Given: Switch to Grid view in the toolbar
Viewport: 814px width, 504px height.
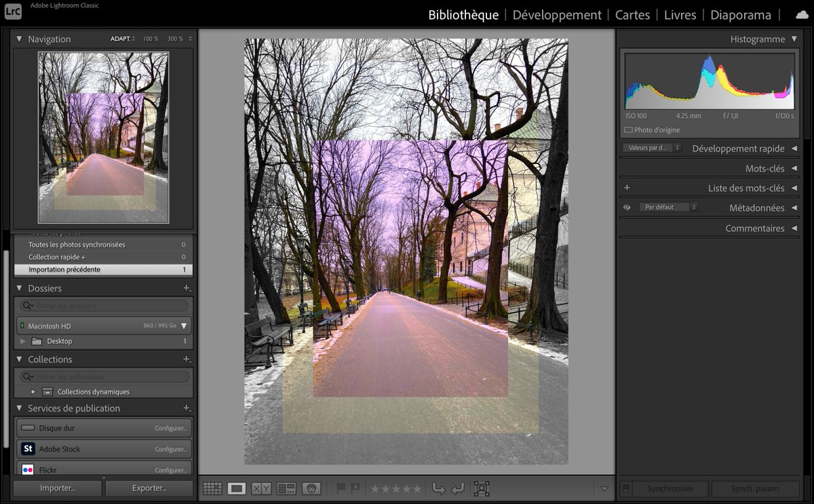Looking at the screenshot, I should click(x=212, y=488).
